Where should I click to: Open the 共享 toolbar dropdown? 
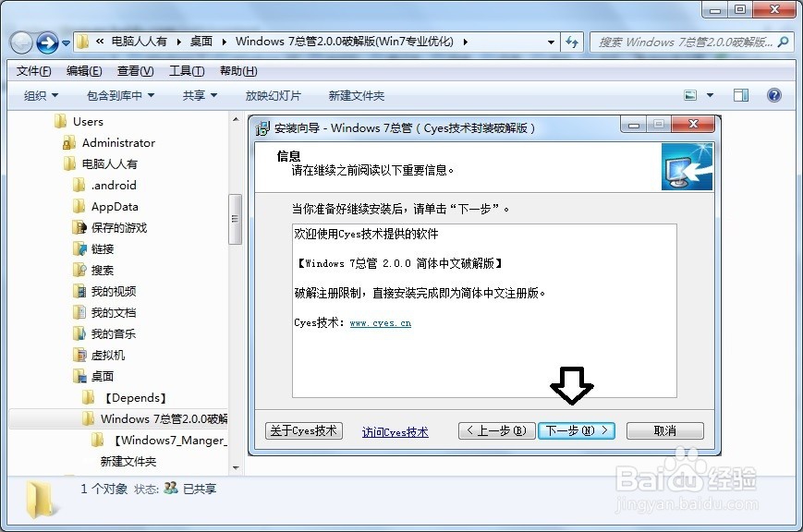coord(200,96)
